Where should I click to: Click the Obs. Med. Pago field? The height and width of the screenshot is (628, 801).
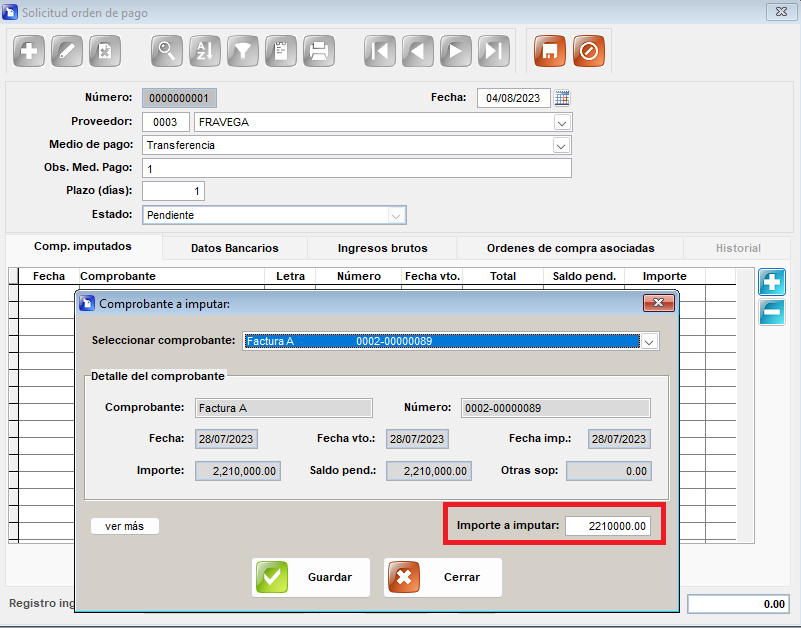point(357,169)
